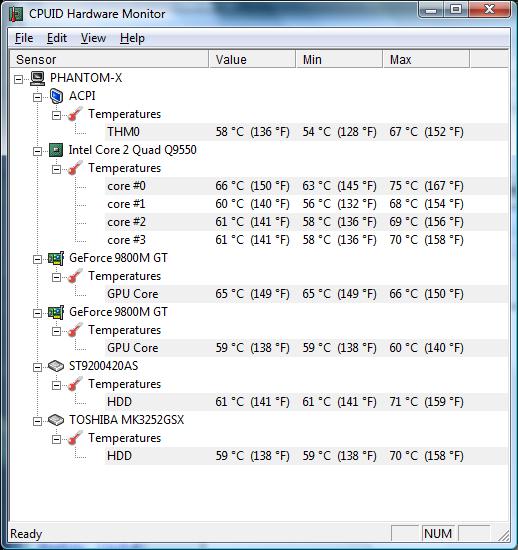Click the Value column header
The height and width of the screenshot is (550, 518).
pyautogui.click(x=252, y=59)
